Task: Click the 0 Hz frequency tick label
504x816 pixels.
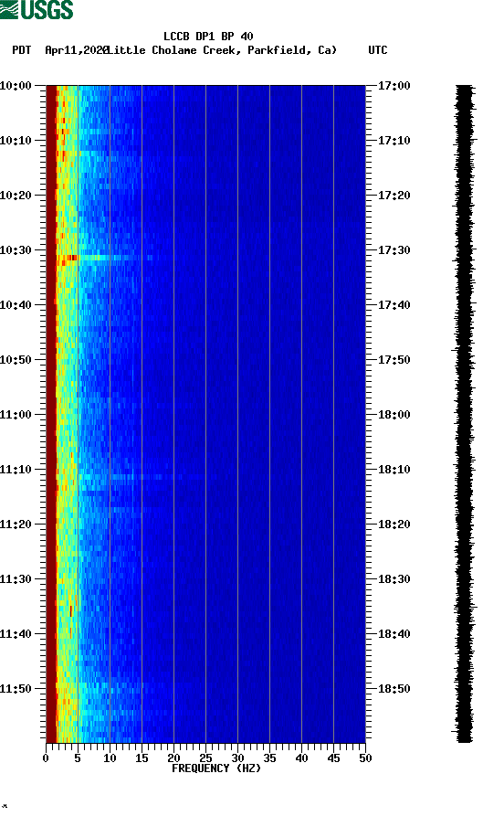Action: (46, 758)
